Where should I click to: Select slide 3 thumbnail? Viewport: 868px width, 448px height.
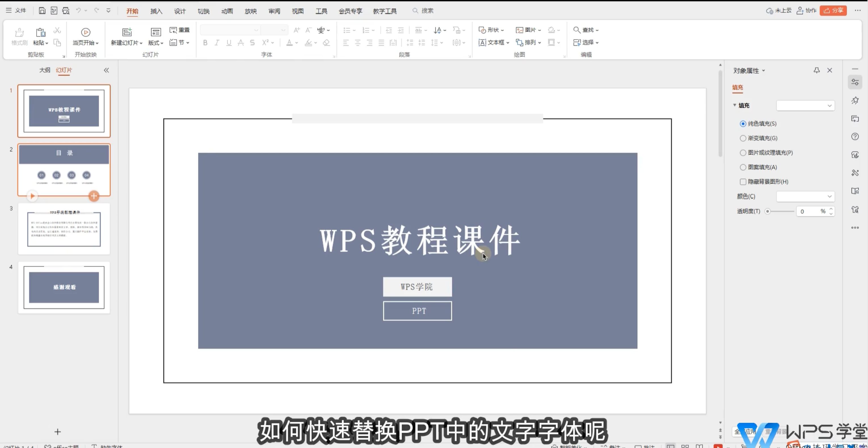tap(64, 229)
